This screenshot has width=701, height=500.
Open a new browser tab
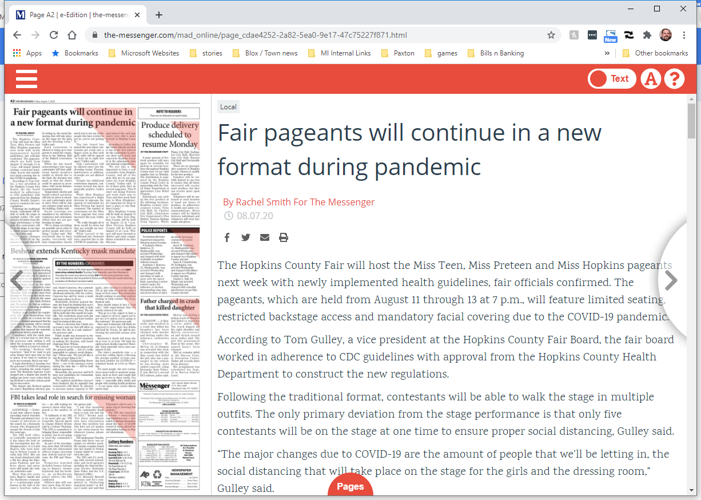159,15
